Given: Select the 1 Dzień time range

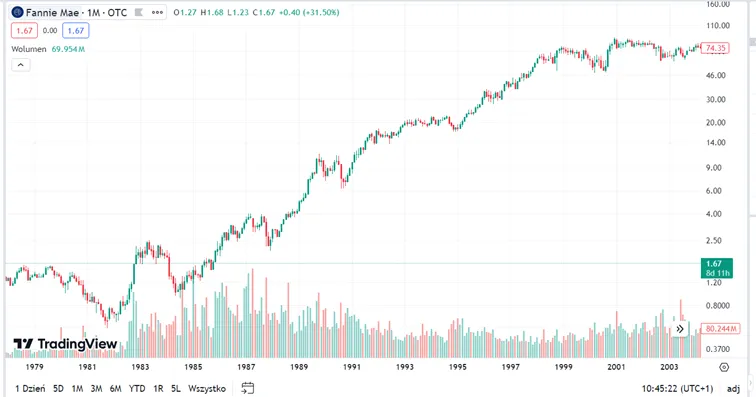Looking at the screenshot, I should click(30, 388).
